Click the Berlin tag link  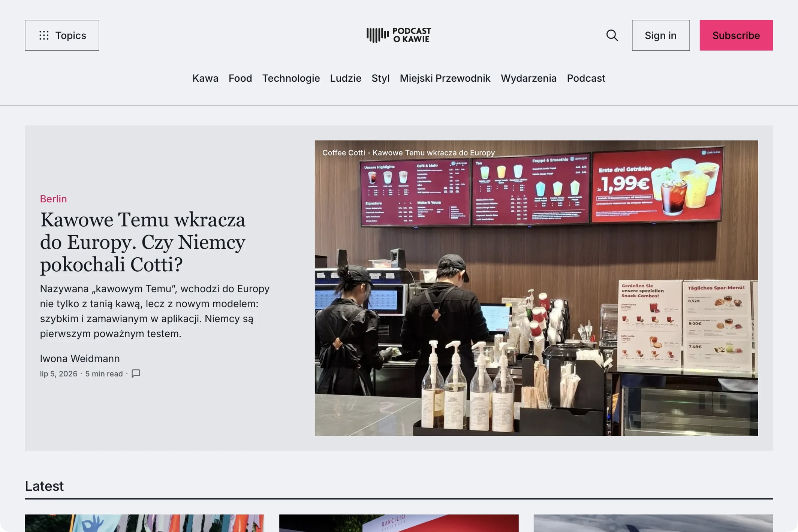coord(53,199)
